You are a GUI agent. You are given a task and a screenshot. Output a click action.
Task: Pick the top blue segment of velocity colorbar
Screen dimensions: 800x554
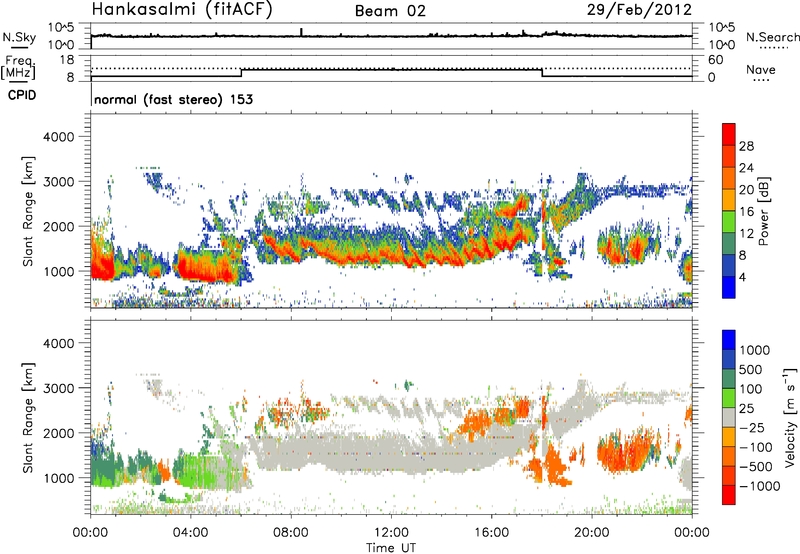coord(729,340)
